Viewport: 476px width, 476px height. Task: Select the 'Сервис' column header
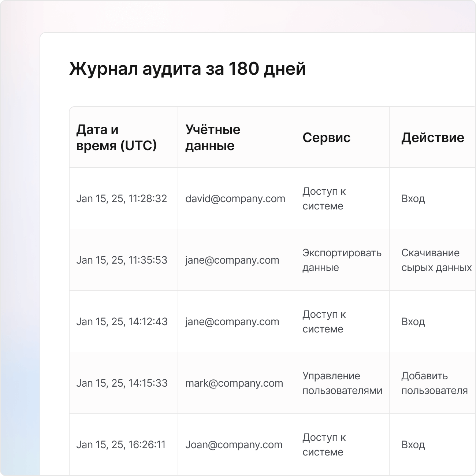coord(326,137)
